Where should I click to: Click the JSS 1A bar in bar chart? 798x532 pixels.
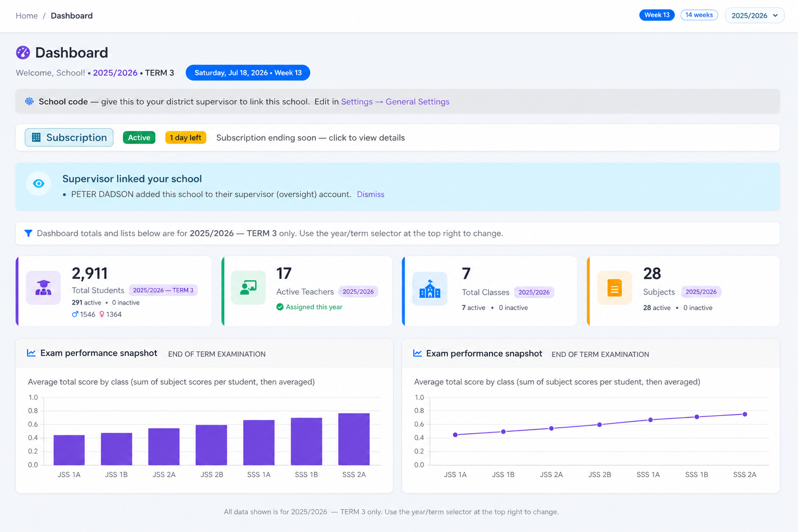pos(69,450)
